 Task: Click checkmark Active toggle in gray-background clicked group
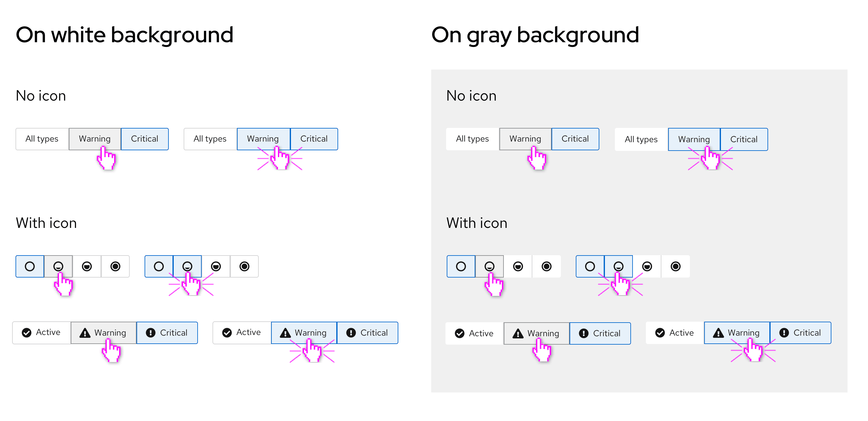click(x=675, y=333)
